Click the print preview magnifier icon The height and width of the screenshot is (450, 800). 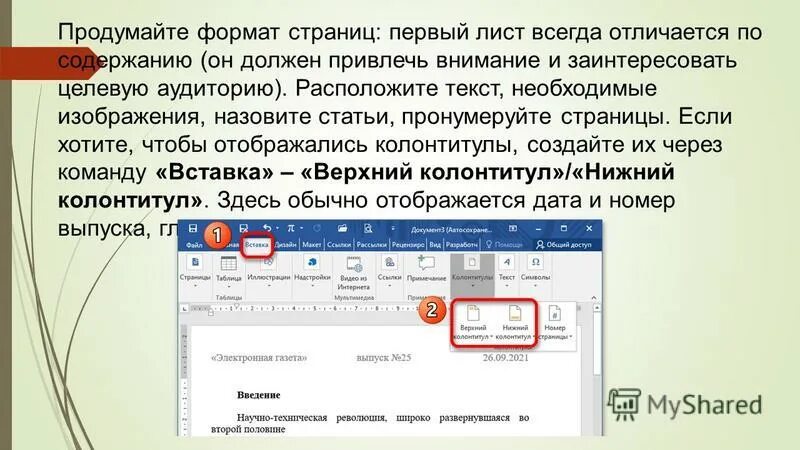[367, 228]
